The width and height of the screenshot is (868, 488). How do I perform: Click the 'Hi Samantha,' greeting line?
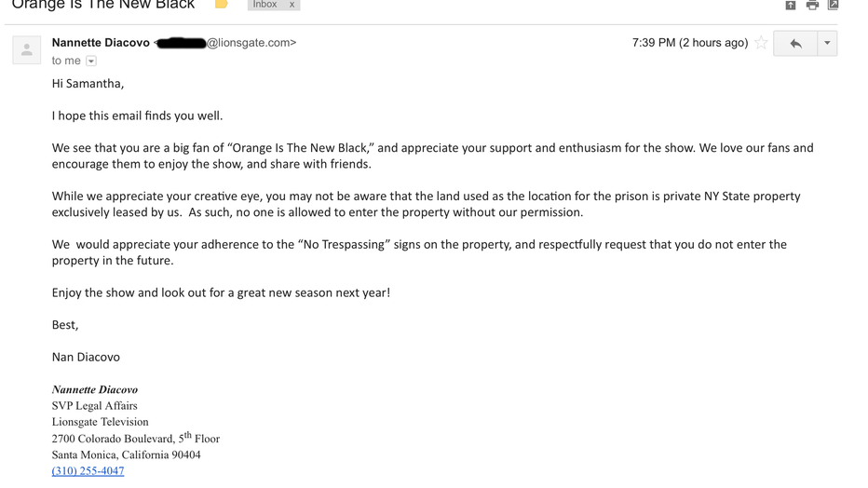(88, 84)
